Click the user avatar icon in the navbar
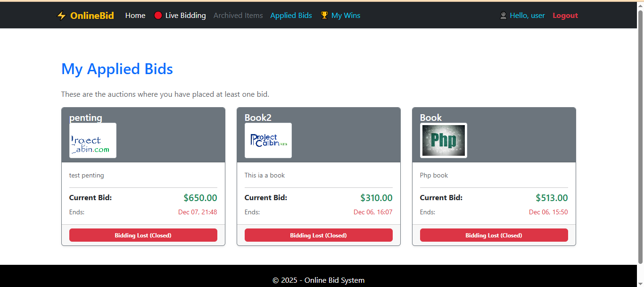The height and width of the screenshot is (287, 644). (503, 15)
